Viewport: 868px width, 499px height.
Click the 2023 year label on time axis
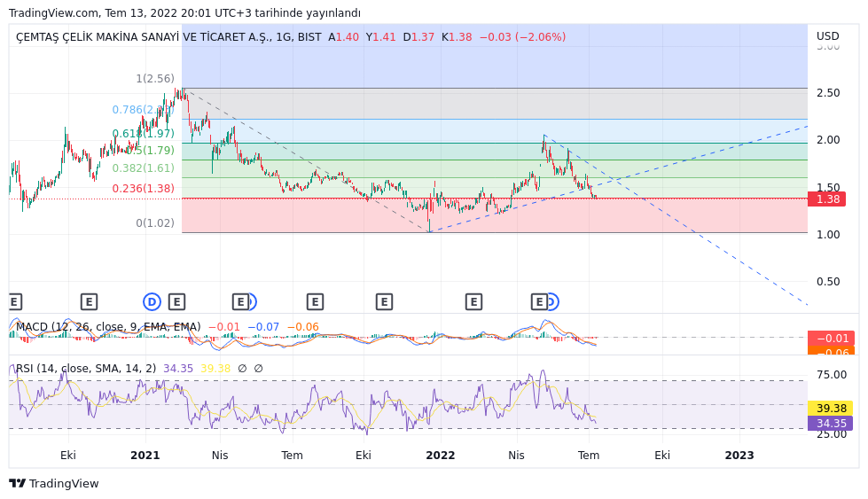click(x=739, y=456)
